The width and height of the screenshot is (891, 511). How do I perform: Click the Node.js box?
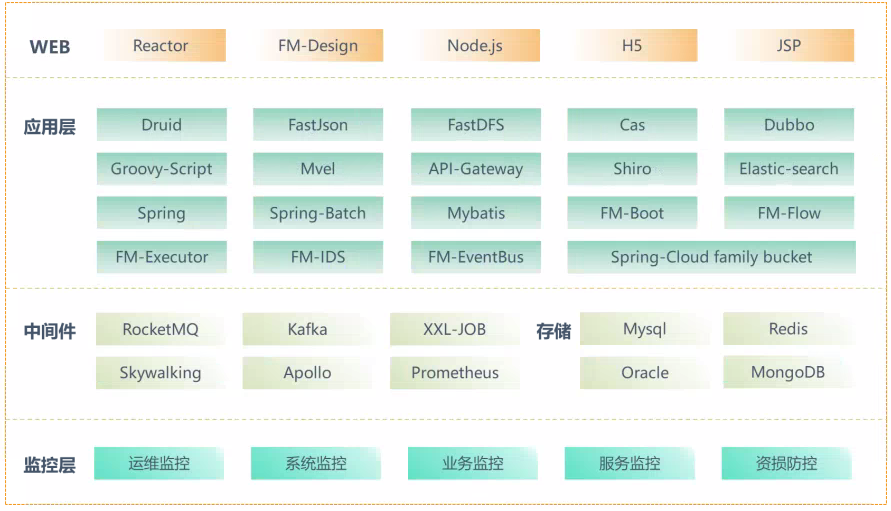pos(475,45)
